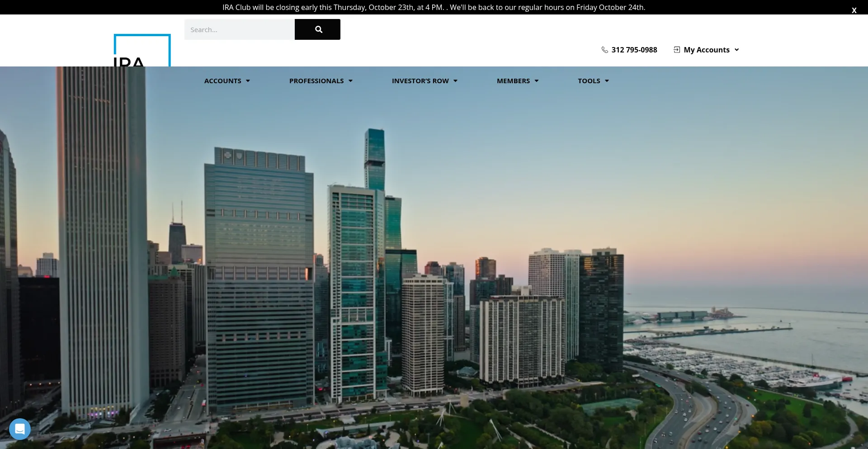Expand the arrow next to ACCOUNTS
Viewport: 868px width, 449px height.
click(248, 81)
